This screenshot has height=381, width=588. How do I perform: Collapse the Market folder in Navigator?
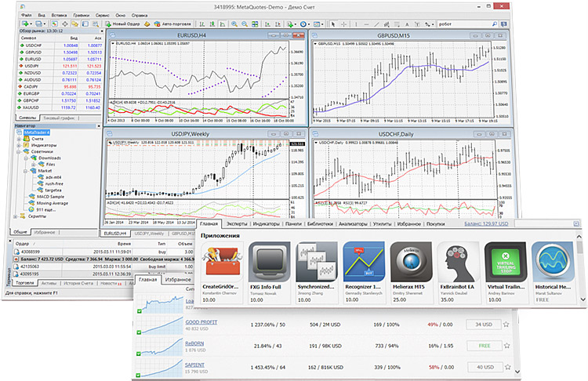(x=25, y=171)
